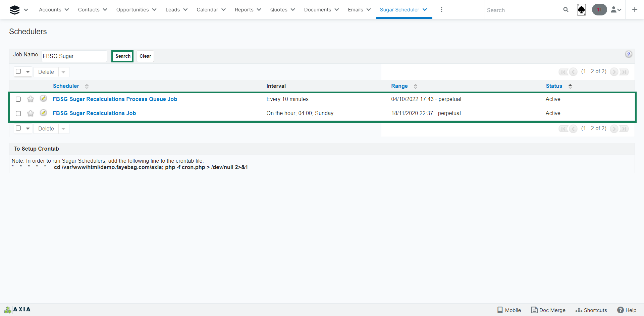The image size is (644, 316).
Task: Click the Mobile footer link
Action: coord(509,310)
